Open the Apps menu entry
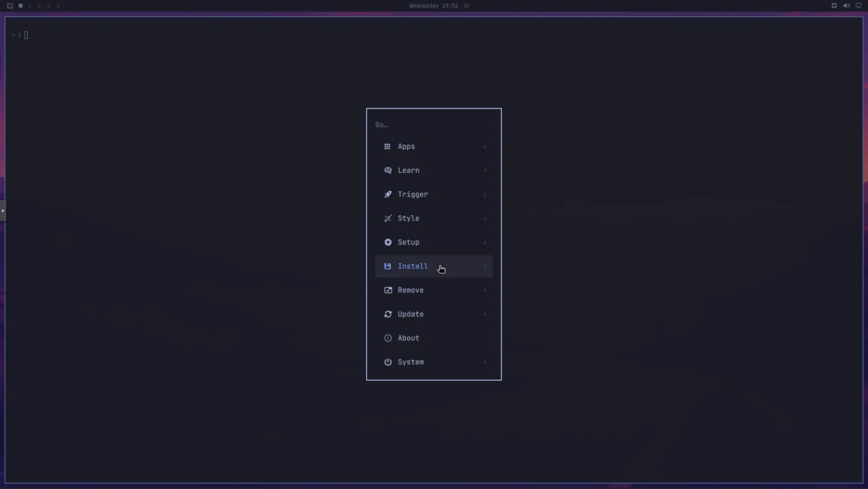868x489 pixels. click(x=434, y=147)
